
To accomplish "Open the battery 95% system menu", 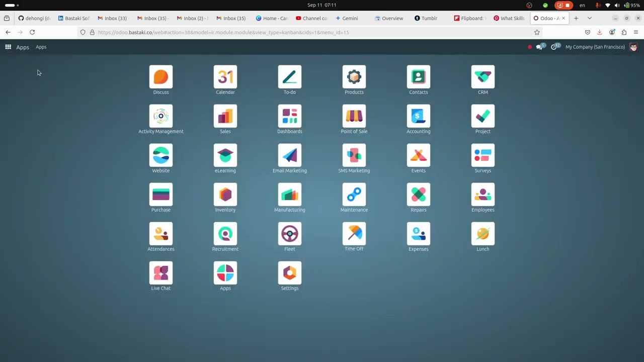I will 632,5.
